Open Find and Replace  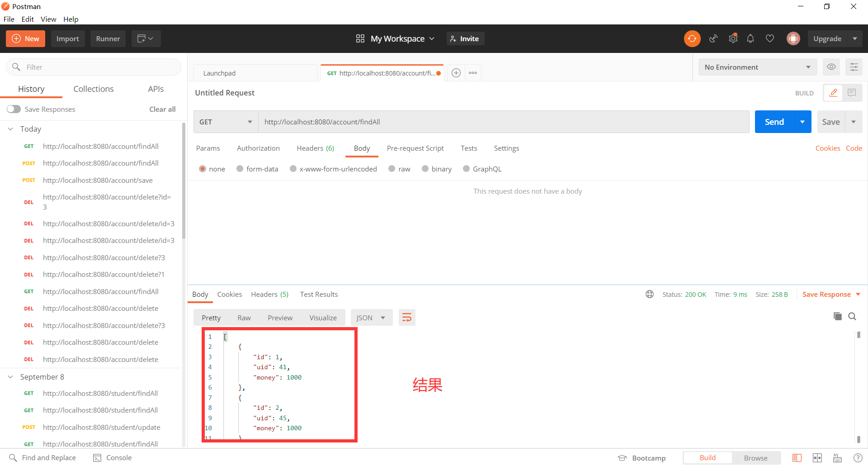point(42,458)
